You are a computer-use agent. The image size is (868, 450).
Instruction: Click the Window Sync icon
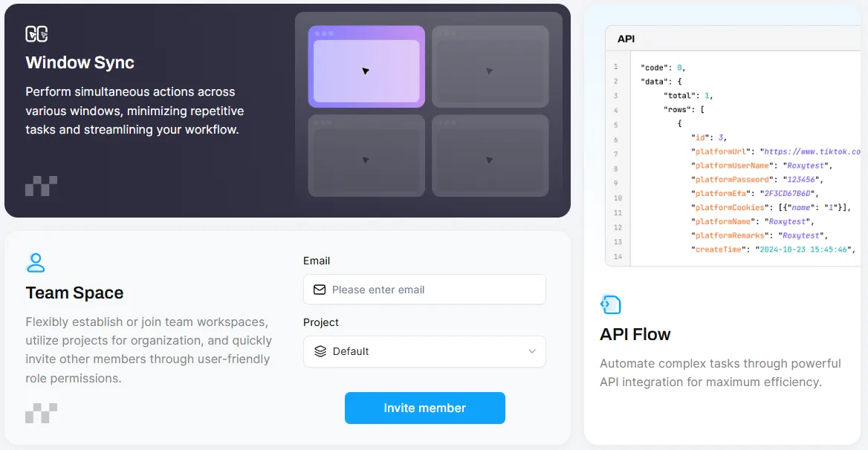(x=36, y=34)
